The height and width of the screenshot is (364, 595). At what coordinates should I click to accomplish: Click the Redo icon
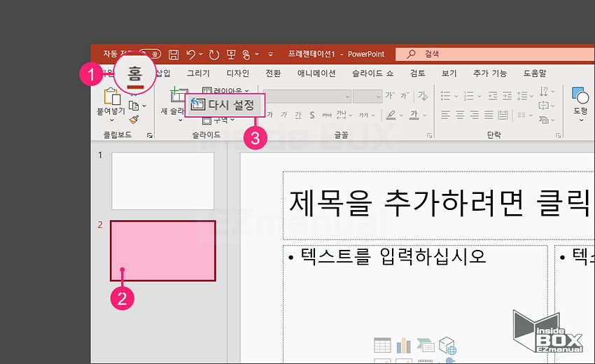point(214,55)
